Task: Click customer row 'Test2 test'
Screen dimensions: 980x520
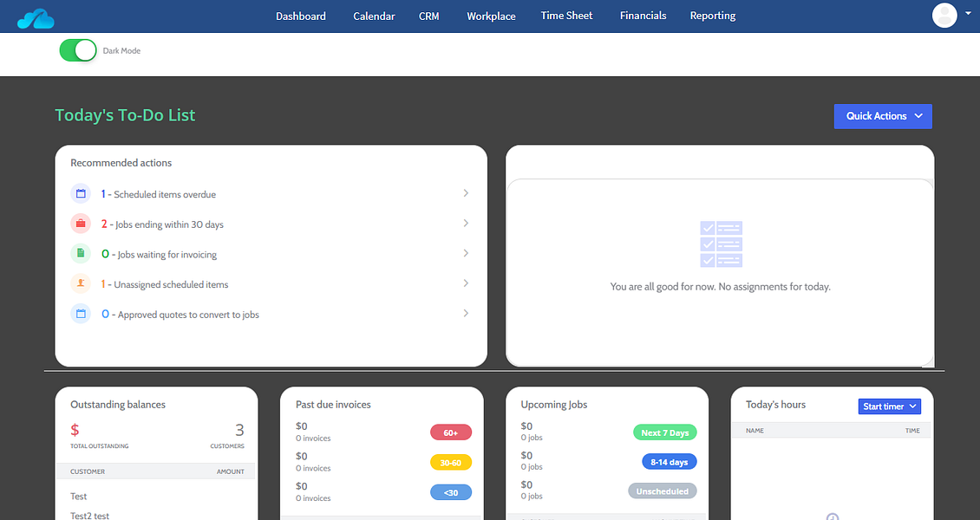Action: [x=90, y=515]
